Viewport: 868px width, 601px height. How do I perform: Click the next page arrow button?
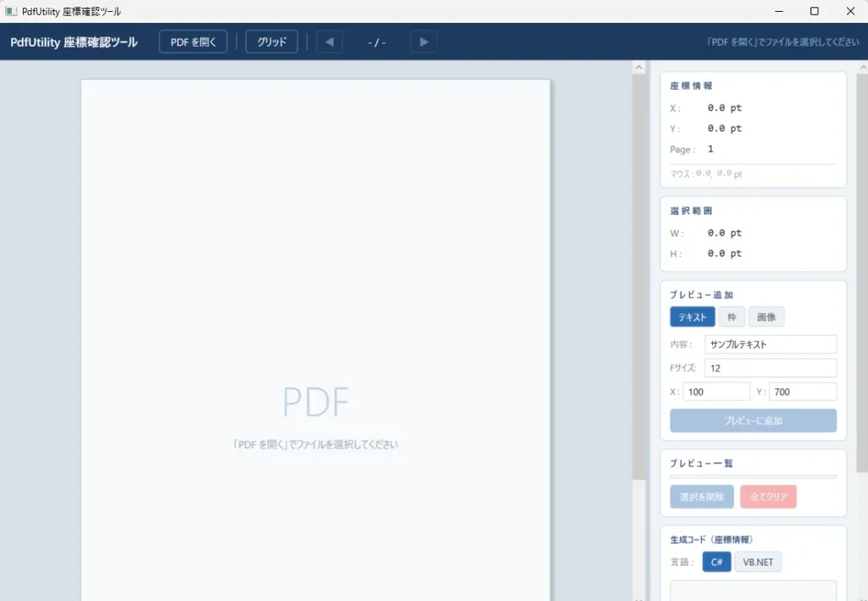(424, 42)
